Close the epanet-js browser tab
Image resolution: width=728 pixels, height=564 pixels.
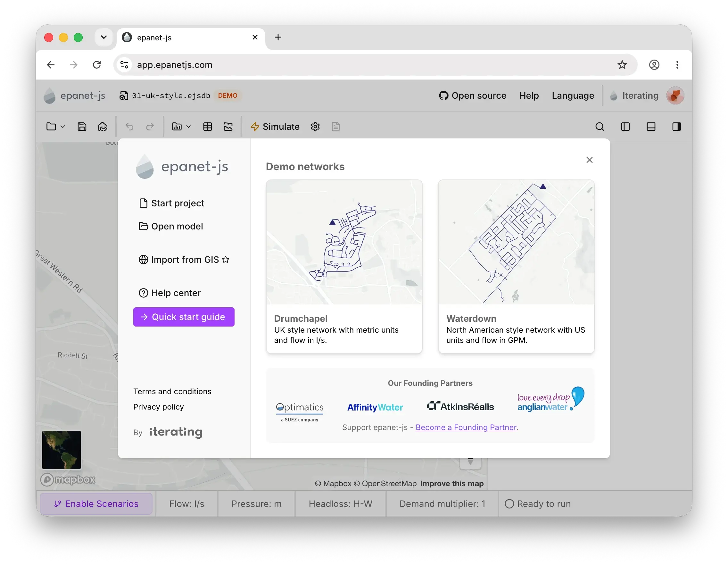255,37
